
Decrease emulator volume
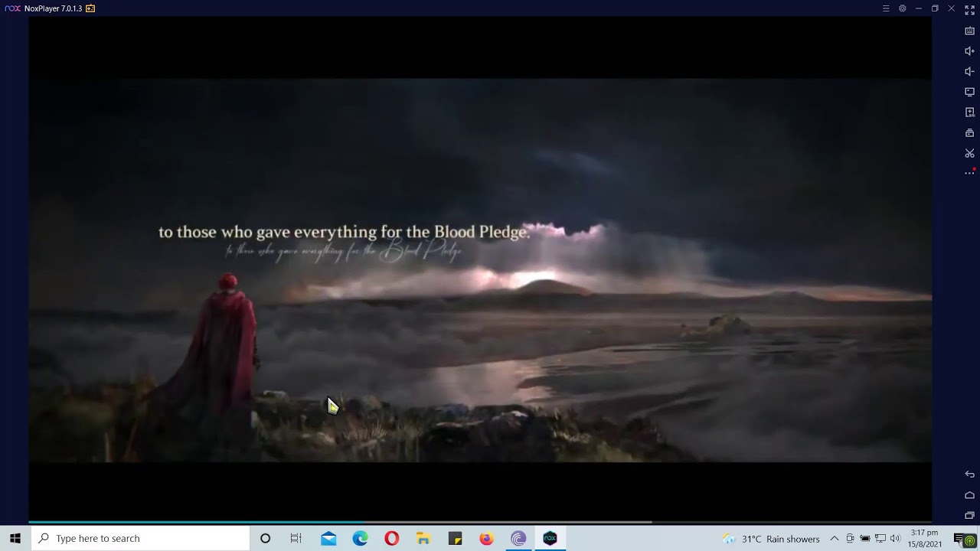969,71
